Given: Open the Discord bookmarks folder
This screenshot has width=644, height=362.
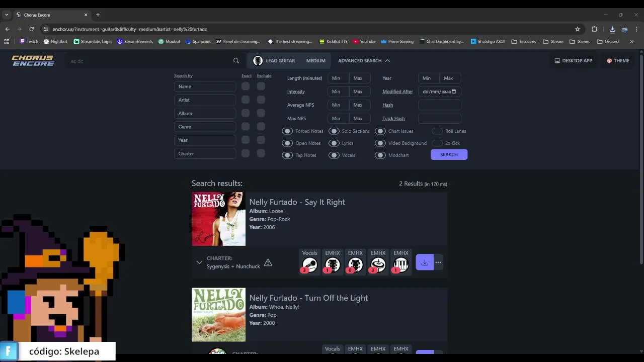Looking at the screenshot, I should point(608,41).
